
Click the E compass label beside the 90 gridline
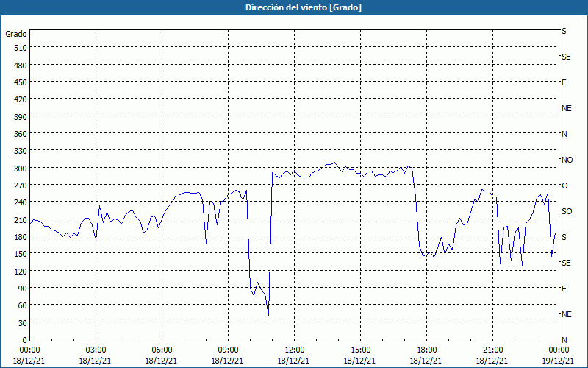point(564,289)
